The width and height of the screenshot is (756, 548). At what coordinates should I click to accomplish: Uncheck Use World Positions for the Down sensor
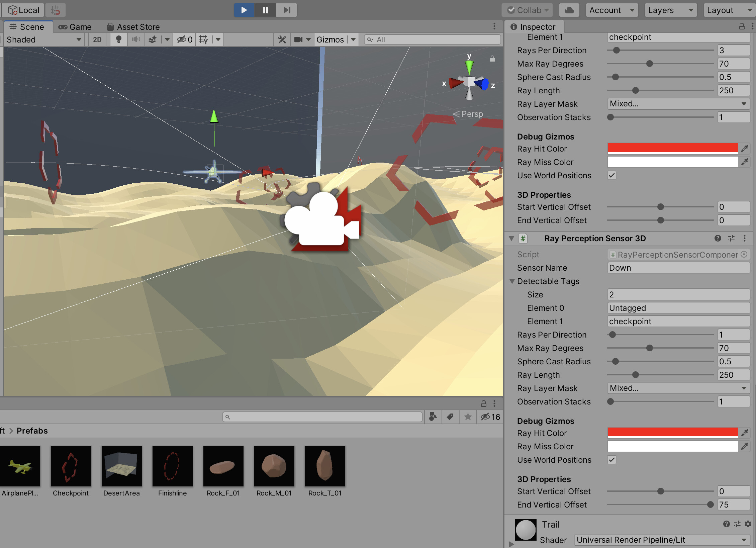(612, 460)
